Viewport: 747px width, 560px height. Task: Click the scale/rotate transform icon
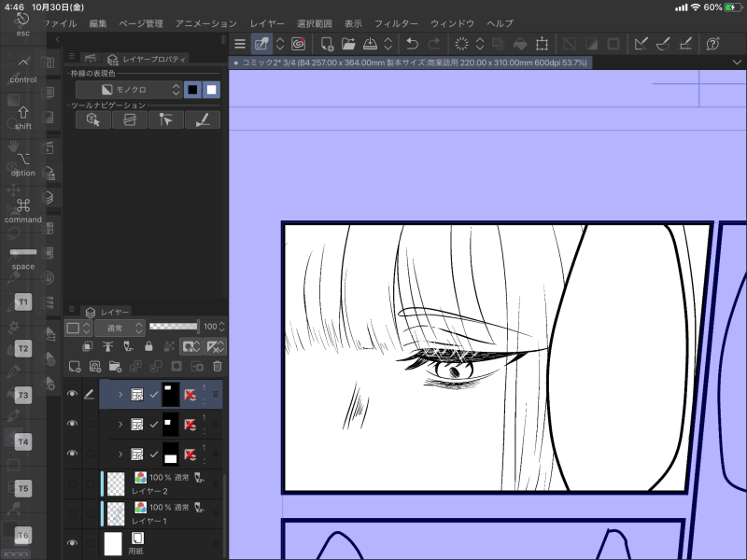[x=542, y=44]
